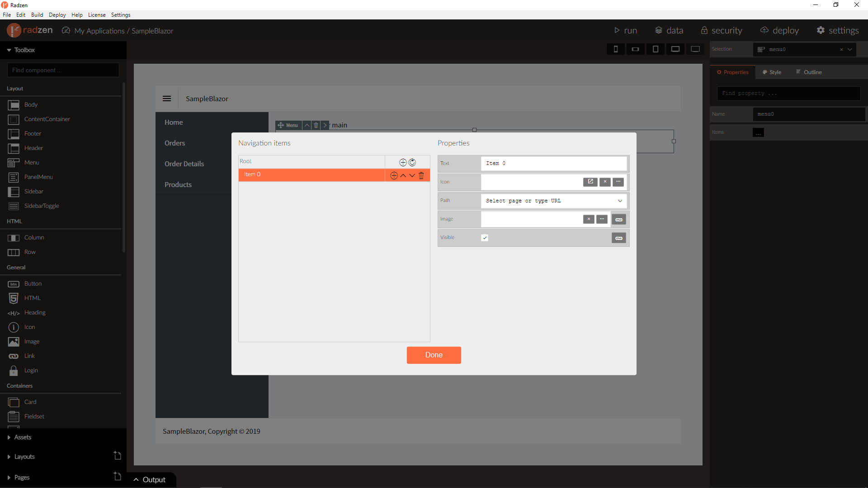Pick the PanelMenu component in Toolbox

click(x=31, y=177)
